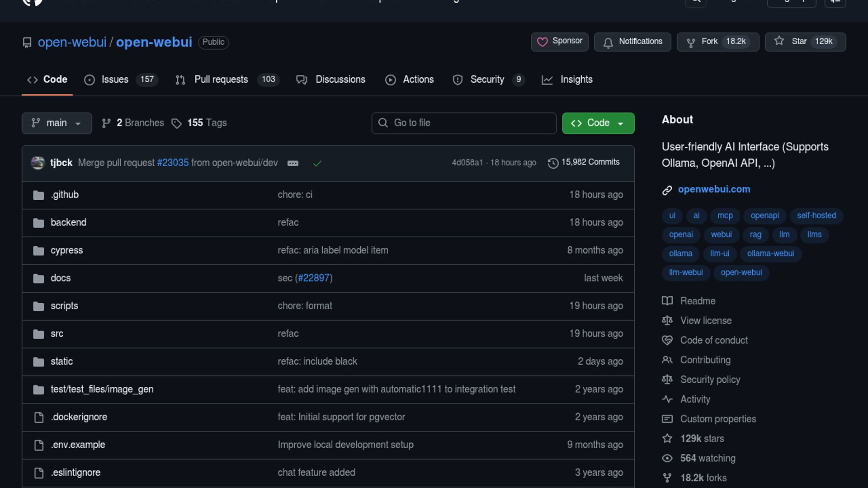868x488 pixels.
Task: Click the Activity pulse icon
Action: click(667, 399)
